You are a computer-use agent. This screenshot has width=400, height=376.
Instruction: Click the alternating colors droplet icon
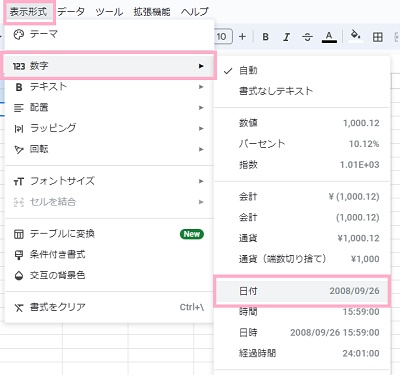click(19, 276)
